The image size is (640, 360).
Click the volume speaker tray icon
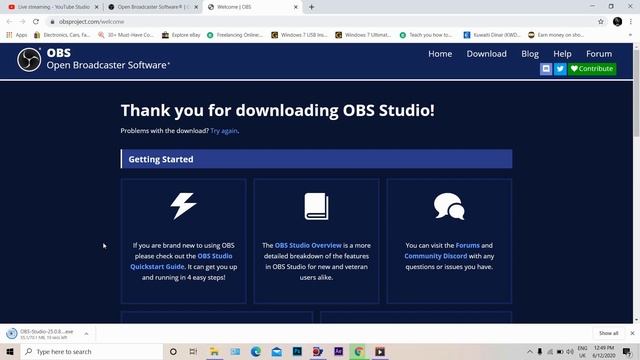click(570, 351)
